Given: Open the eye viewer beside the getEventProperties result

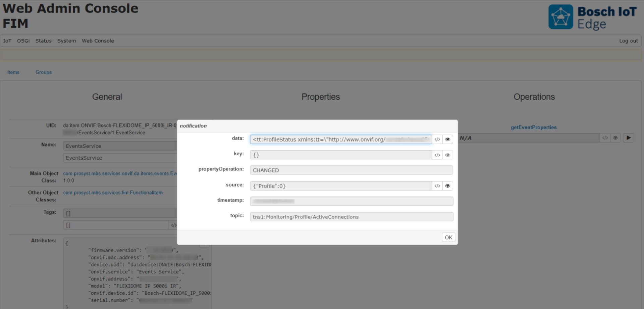Looking at the screenshot, I should click(x=615, y=138).
